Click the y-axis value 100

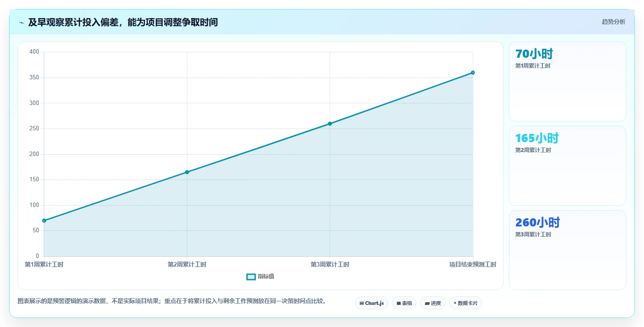(x=34, y=205)
